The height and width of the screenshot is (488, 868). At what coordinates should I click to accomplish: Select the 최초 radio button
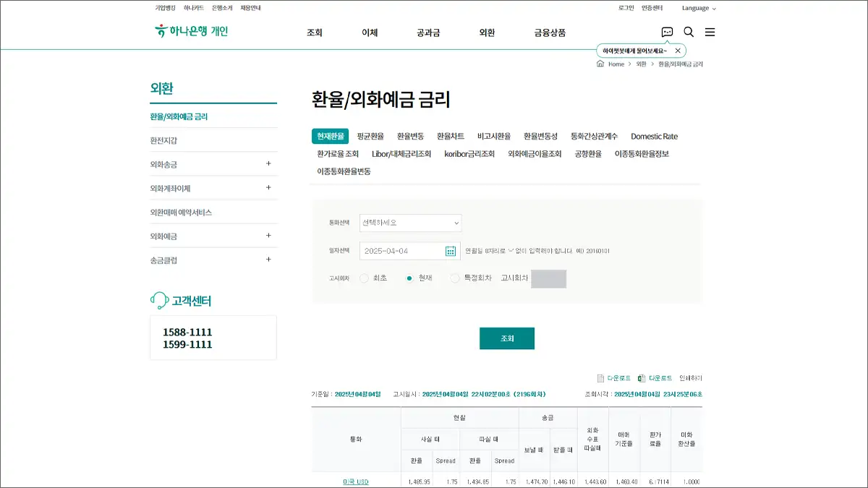pos(364,277)
